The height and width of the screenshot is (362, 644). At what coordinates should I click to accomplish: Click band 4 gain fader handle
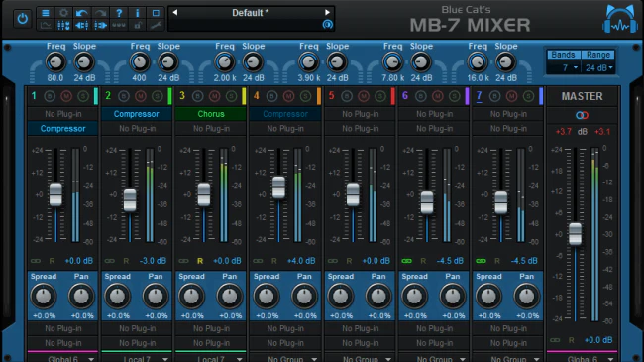278,187
